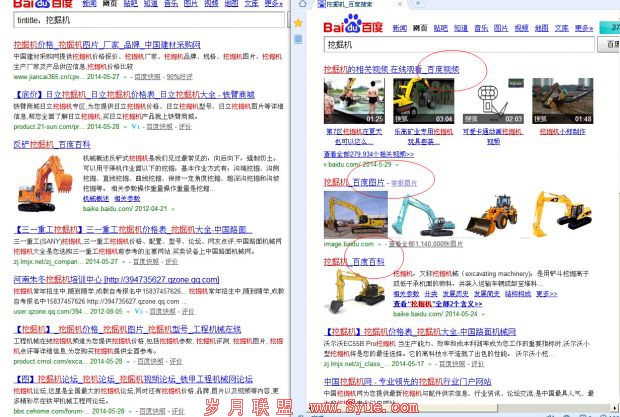The width and height of the screenshot is (620, 417).
Task: Click 查看全部279,934个相关视频>> link
Action: pyautogui.click(x=369, y=154)
